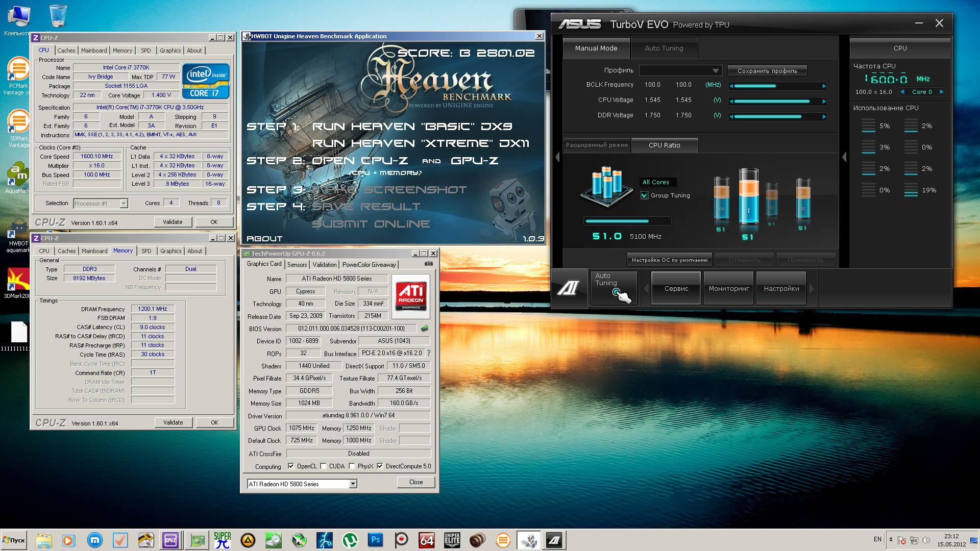980x551 pixels.
Task: Click the Core 0 next arrow
Action: pos(942,92)
